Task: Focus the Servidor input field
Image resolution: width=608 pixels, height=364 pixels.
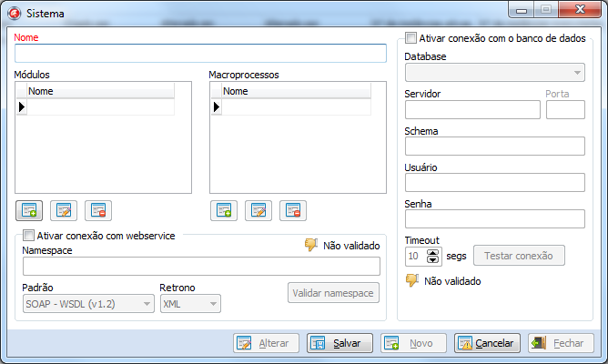Action: pos(471,110)
